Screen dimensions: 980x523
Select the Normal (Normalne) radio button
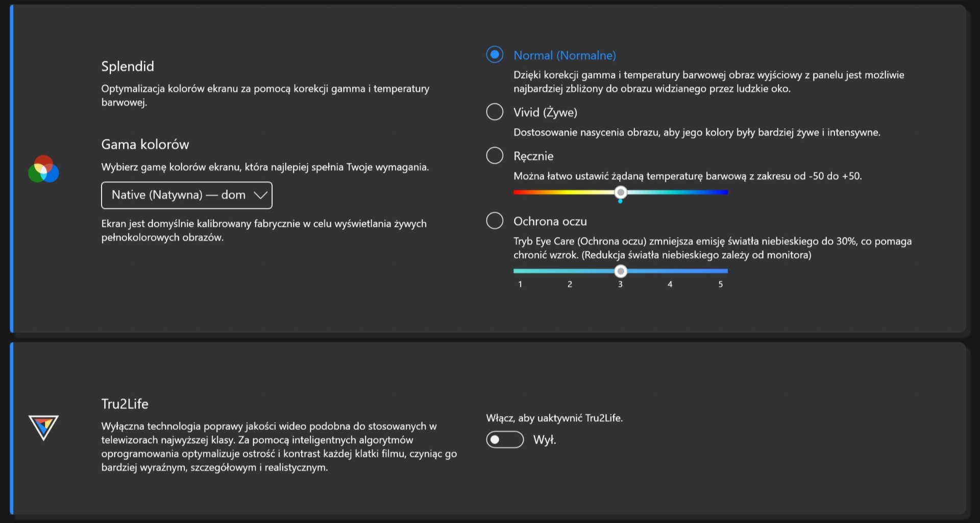click(495, 55)
